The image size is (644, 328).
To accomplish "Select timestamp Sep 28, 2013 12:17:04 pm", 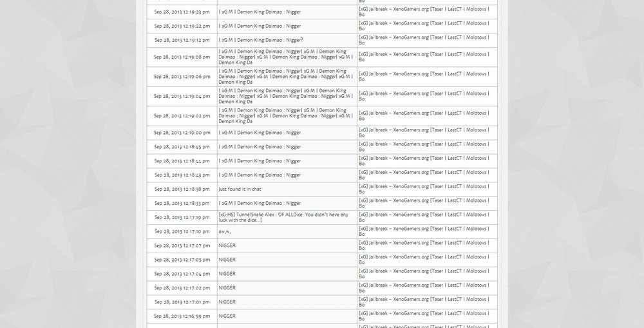I will click(x=182, y=274).
